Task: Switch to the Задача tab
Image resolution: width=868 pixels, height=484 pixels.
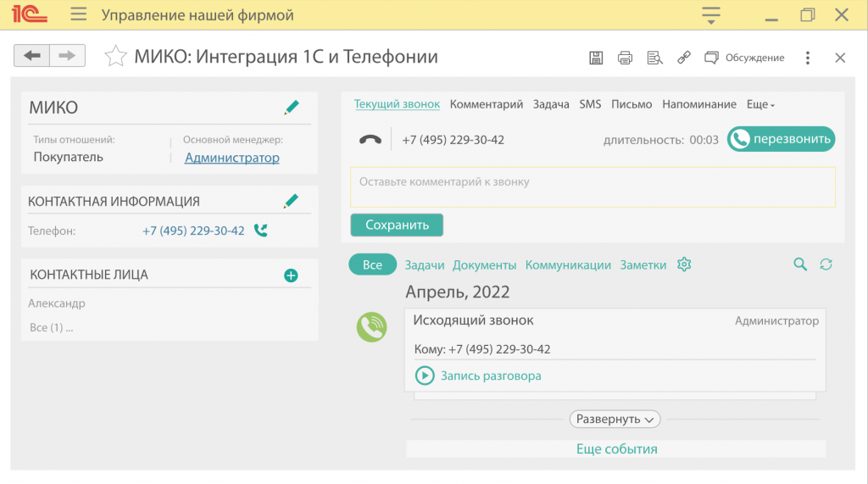Action: pyautogui.click(x=551, y=104)
